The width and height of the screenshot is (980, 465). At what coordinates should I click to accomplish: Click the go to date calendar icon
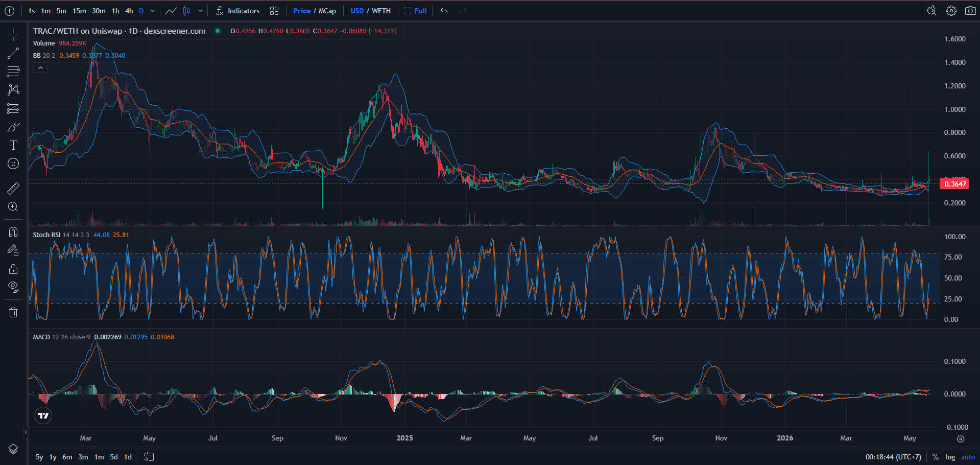(x=149, y=457)
